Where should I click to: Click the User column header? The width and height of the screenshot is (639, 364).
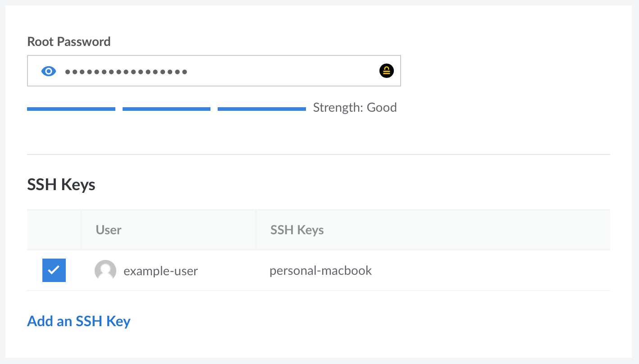(108, 229)
